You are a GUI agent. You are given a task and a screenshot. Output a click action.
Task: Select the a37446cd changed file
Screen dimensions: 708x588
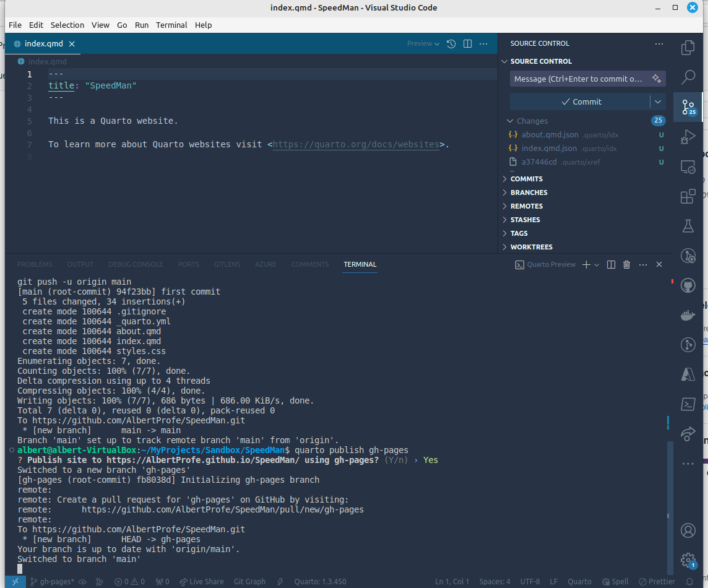pyautogui.click(x=585, y=162)
